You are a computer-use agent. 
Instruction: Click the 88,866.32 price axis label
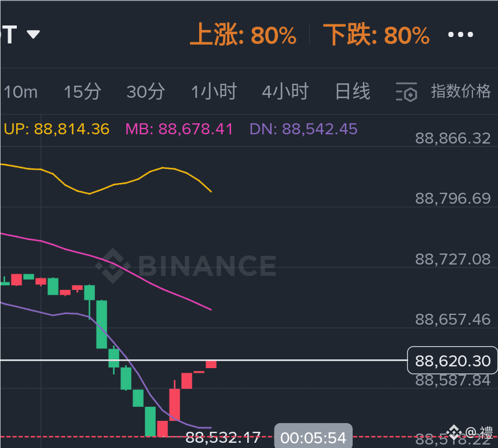tap(453, 138)
